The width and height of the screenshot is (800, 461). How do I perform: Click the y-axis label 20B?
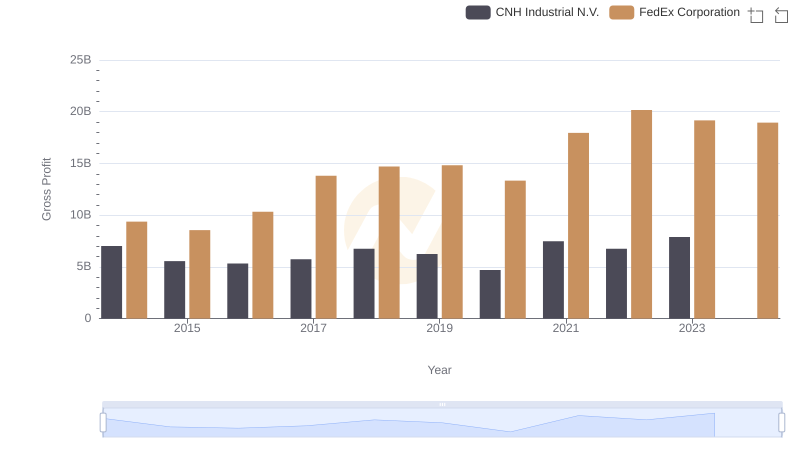click(81, 111)
